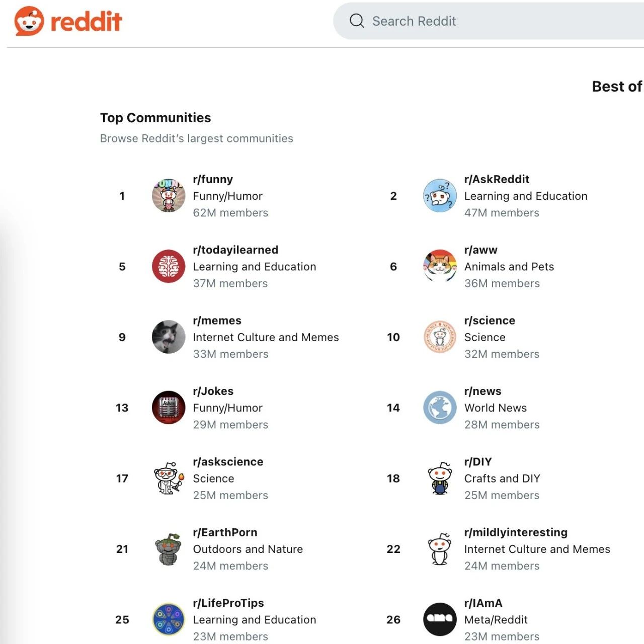This screenshot has height=644, width=644.
Task: Click the reddit wordmark in the header
Action: [x=86, y=21]
